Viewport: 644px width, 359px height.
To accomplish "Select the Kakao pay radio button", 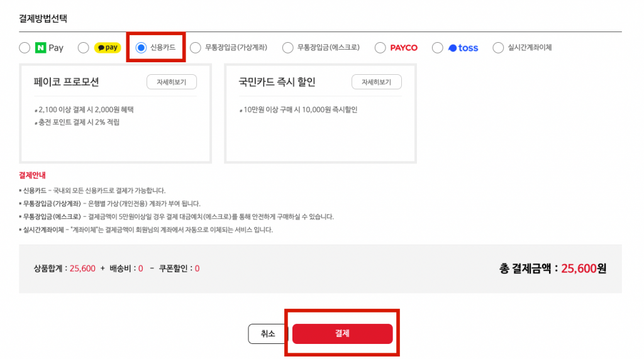I will click(x=84, y=48).
